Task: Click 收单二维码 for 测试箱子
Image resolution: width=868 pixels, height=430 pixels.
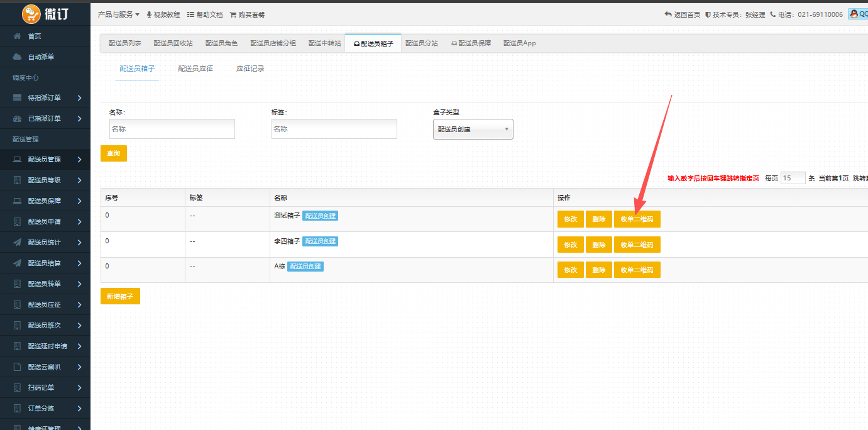Action: [637, 219]
